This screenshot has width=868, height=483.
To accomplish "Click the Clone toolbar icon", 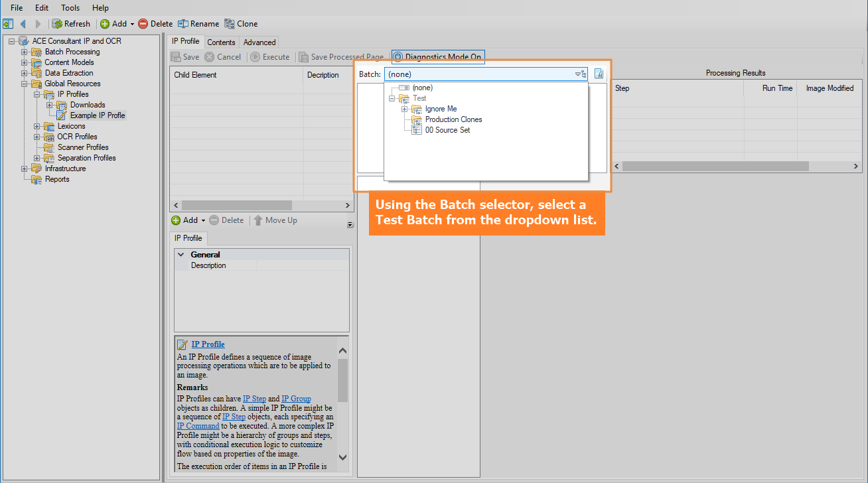I will coord(230,24).
